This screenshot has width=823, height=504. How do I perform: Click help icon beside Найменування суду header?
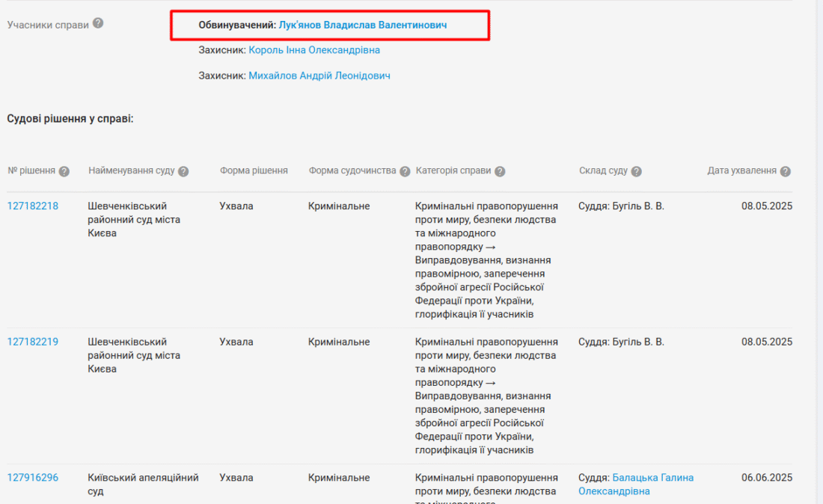183,171
